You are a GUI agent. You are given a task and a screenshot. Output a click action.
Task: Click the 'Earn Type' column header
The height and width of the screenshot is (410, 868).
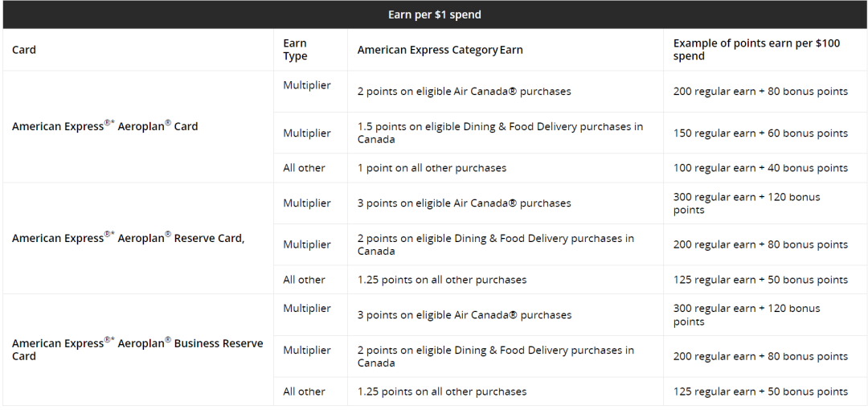pyautogui.click(x=295, y=50)
